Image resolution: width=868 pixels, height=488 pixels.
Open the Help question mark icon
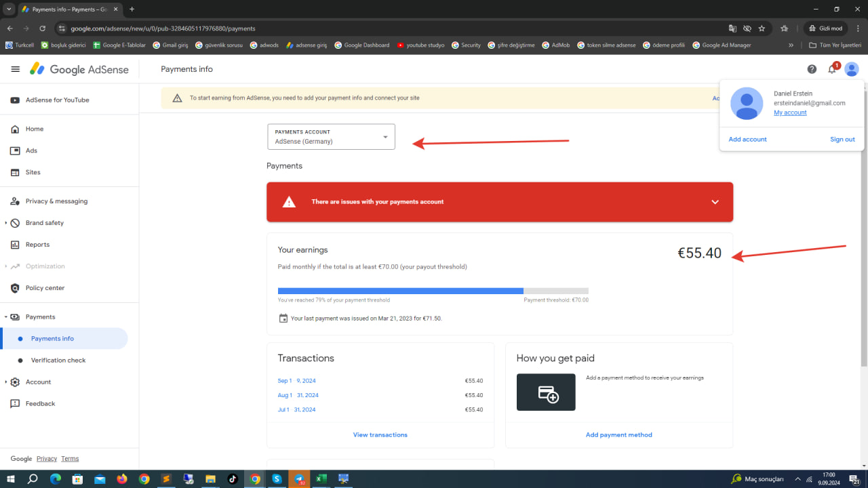point(812,69)
